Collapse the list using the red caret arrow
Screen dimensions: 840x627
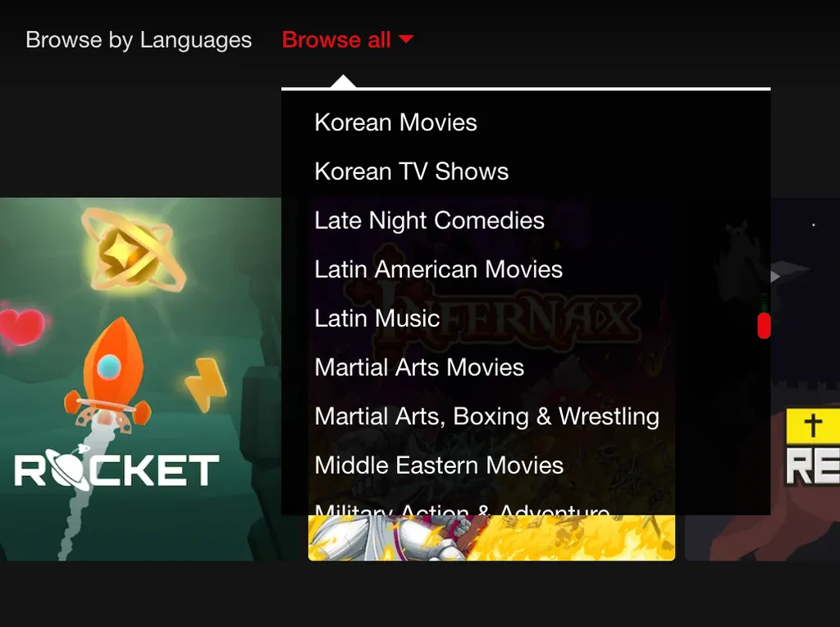click(x=405, y=39)
